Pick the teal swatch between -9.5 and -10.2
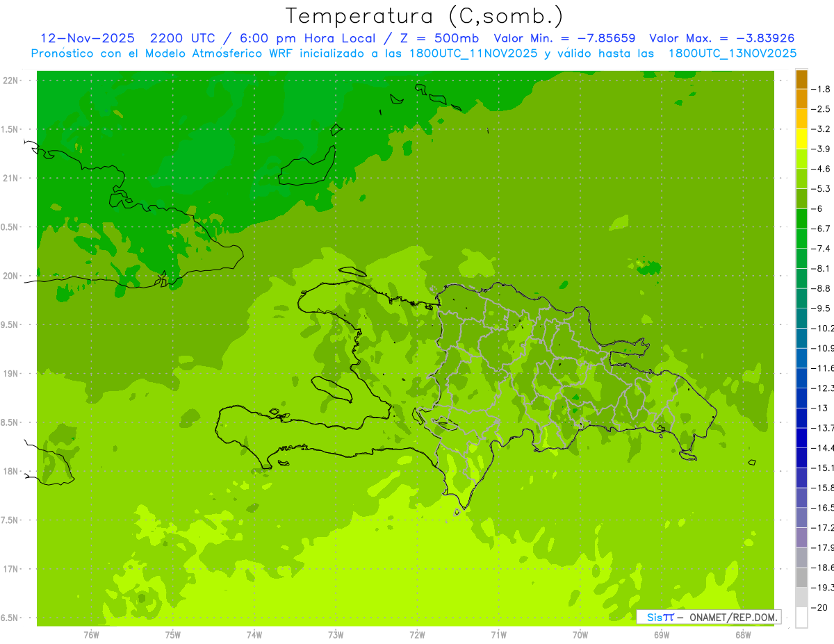This screenshot has height=644, width=834. tap(801, 318)
